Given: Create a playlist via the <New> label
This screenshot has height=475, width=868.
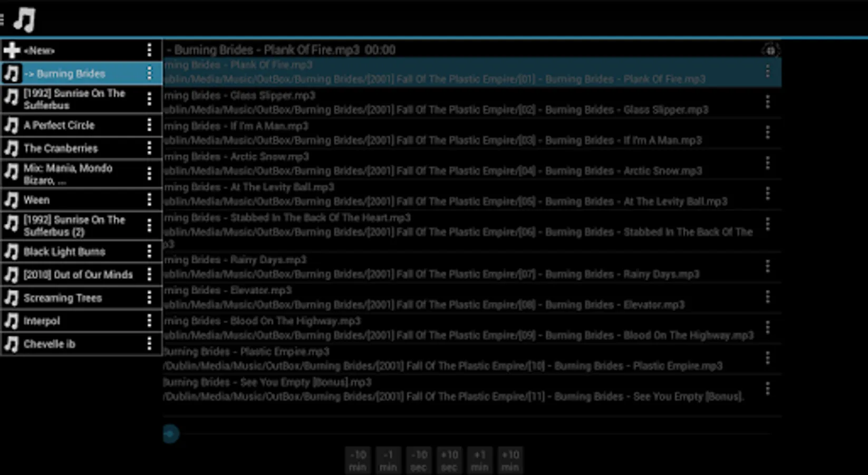Looking at the screenshot, I should pos(39,51).
